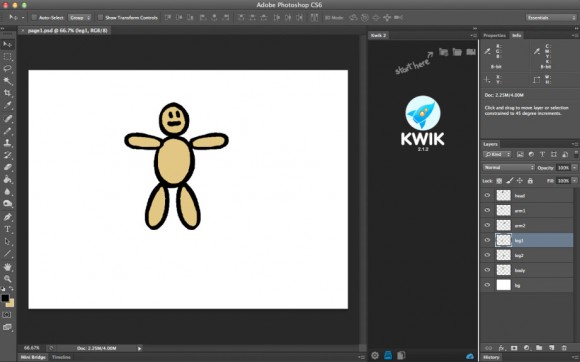Select the Spot Healing Brush tool

coord(7,118)
